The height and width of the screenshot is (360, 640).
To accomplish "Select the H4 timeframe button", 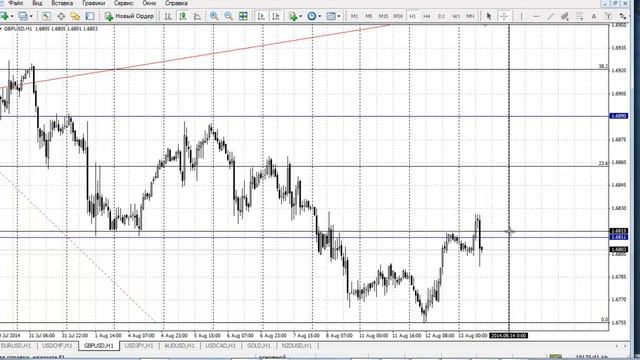I will [427, 16].
